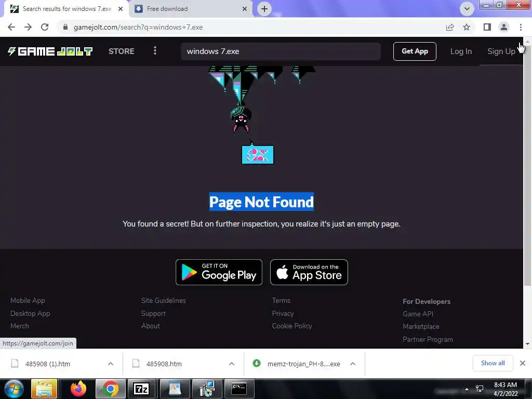The image size is (532, 399).
Task: Click Show all downloads
Action: (x=493, y=363)
